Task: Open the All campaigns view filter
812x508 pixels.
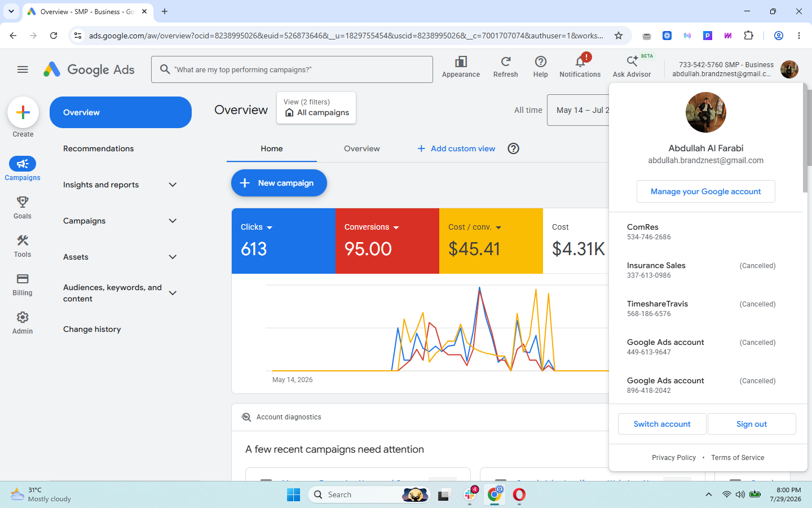Action: coord(316,108)
